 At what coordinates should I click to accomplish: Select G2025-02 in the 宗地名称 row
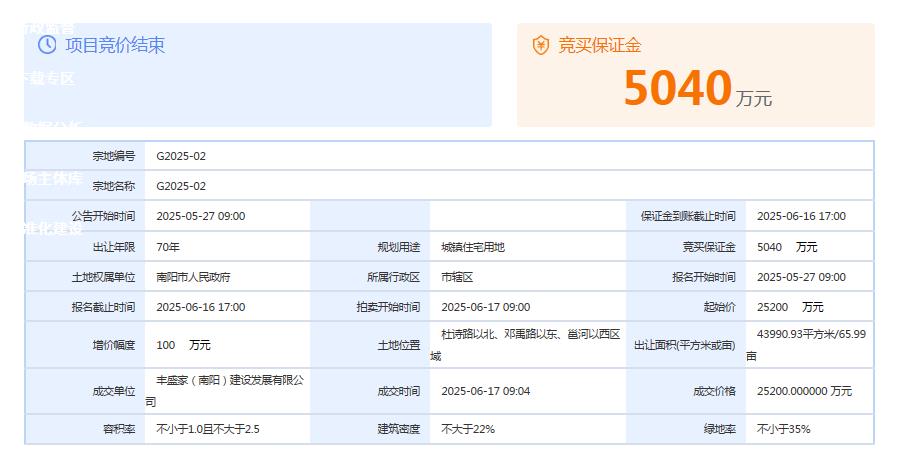pyautogui.click(x=181, y=186)
